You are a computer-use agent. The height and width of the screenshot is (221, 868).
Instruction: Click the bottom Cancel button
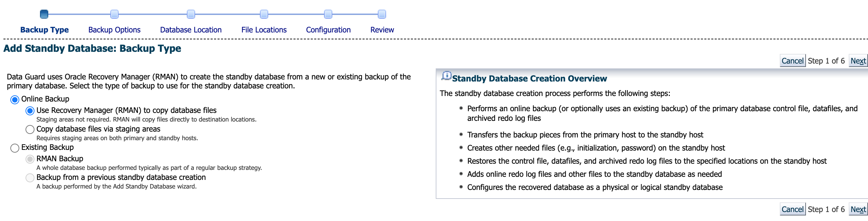click(793, 210)
